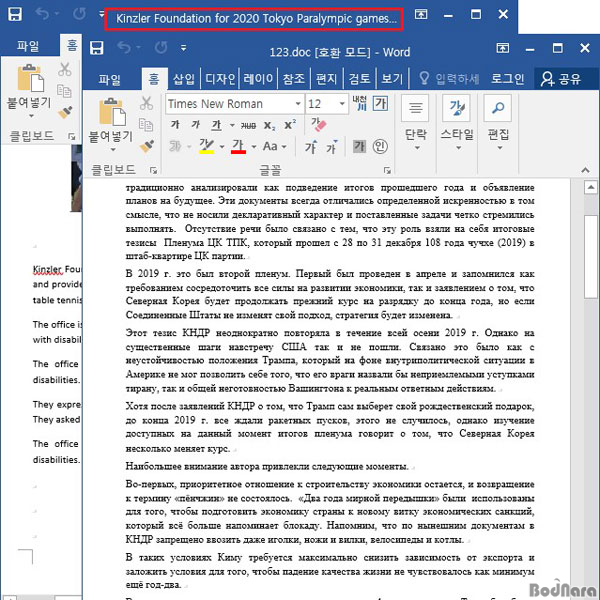Click the text effects icon
This screenshot has height=600, width=600.
point(175,146)
